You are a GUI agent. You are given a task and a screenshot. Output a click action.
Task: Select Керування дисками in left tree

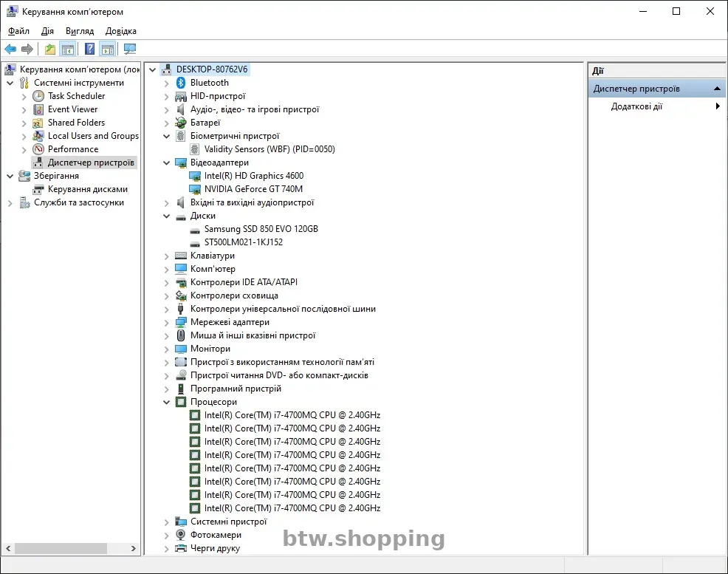click(x=87, y=189)
